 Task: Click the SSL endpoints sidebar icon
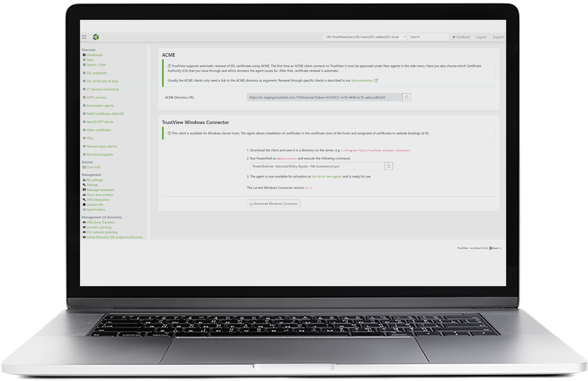coord(84,73)
